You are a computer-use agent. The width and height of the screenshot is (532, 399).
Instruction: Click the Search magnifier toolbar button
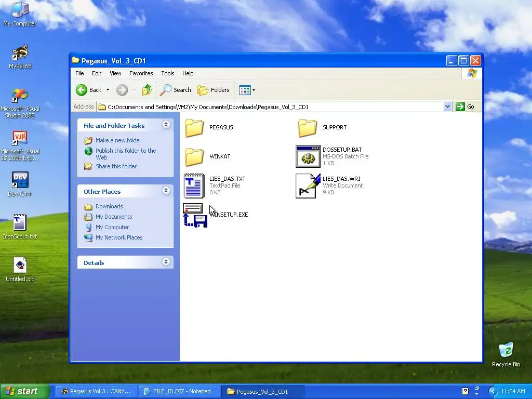click(176, 90)
